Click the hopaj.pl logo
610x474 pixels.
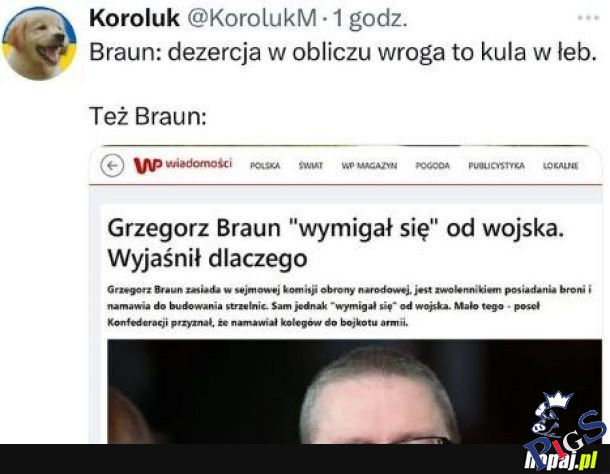coord(561,460)
